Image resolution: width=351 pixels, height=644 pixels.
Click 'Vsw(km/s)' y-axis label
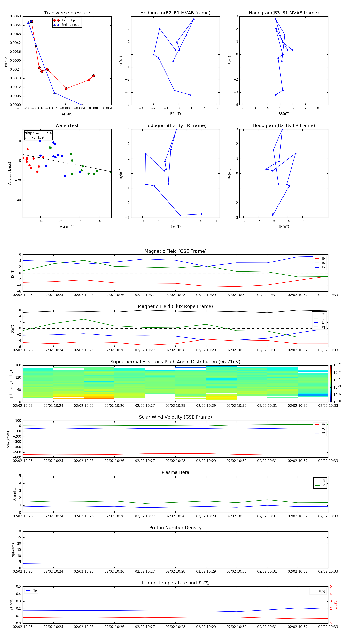click(8, 439)
